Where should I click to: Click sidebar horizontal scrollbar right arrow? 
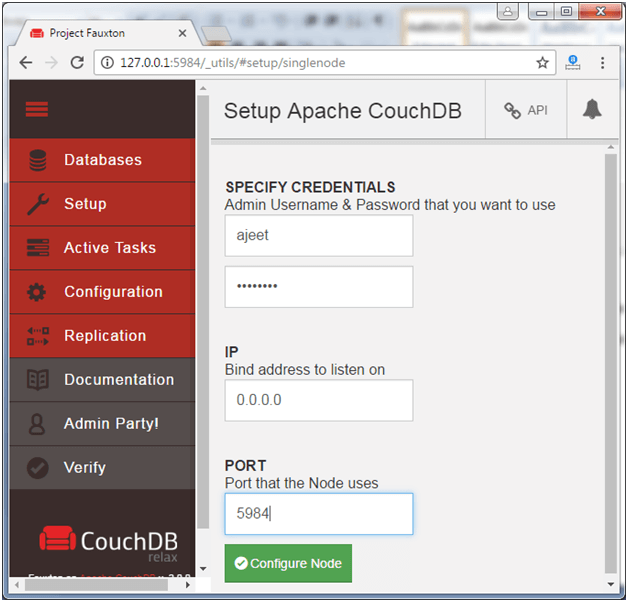pos(187,585)
